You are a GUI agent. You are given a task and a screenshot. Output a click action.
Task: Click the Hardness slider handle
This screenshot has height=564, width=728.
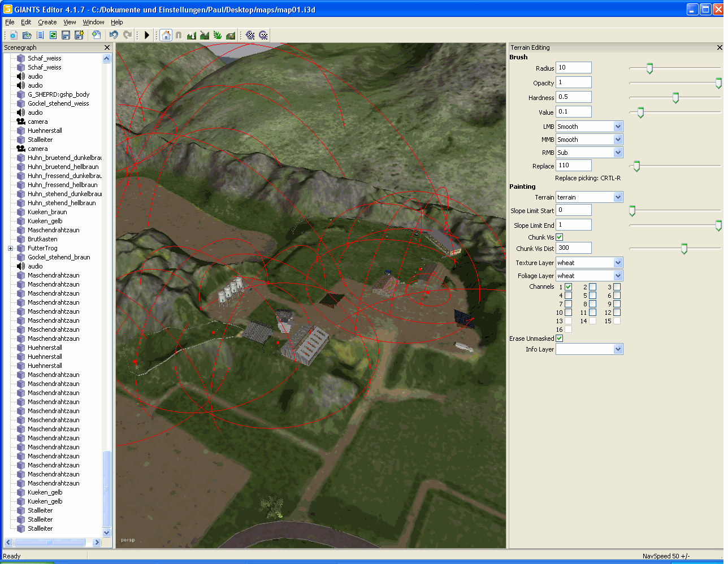(675, 98)
